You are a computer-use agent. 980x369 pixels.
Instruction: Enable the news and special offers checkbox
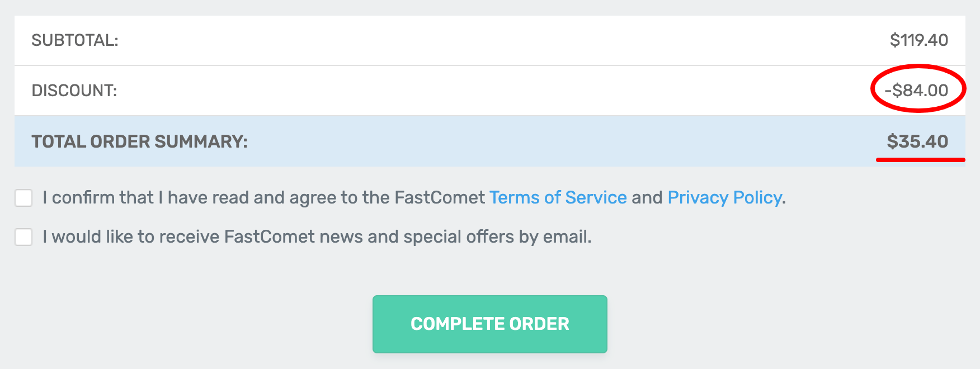click(23, 236)
